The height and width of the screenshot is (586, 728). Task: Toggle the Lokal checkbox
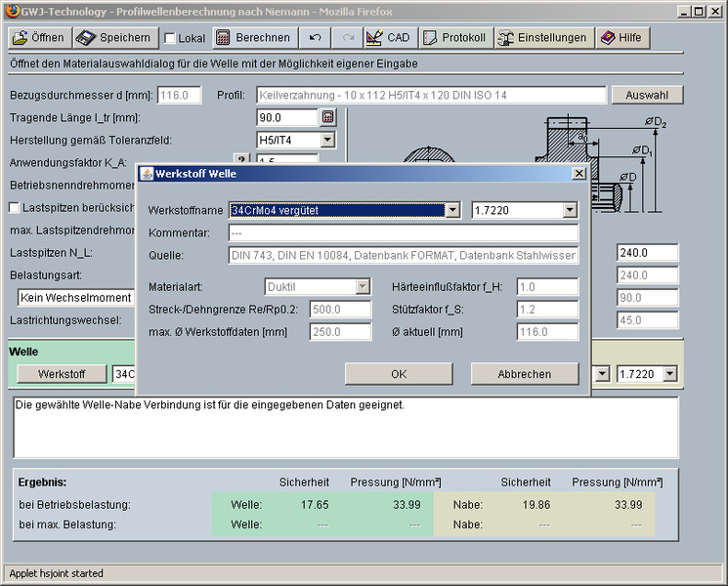[x=170, y=39]
